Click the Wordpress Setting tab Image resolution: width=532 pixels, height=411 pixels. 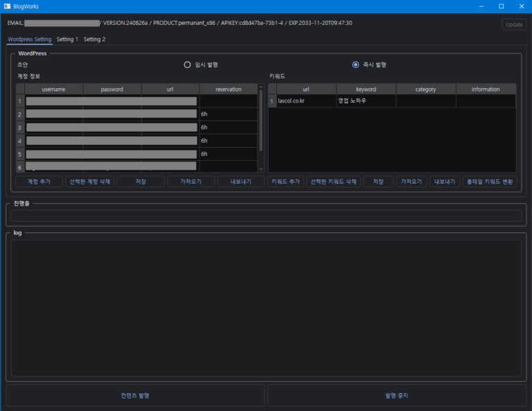click(30, 40)
